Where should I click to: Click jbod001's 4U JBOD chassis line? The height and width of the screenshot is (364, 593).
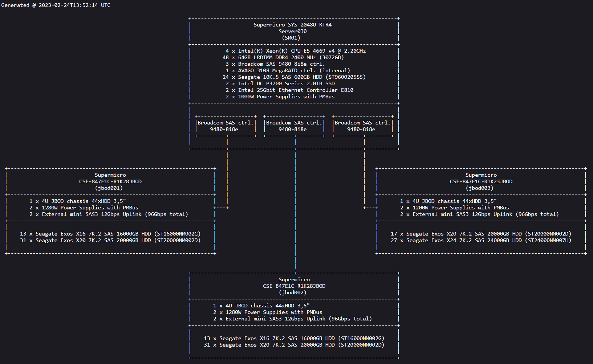coord(78,201)
